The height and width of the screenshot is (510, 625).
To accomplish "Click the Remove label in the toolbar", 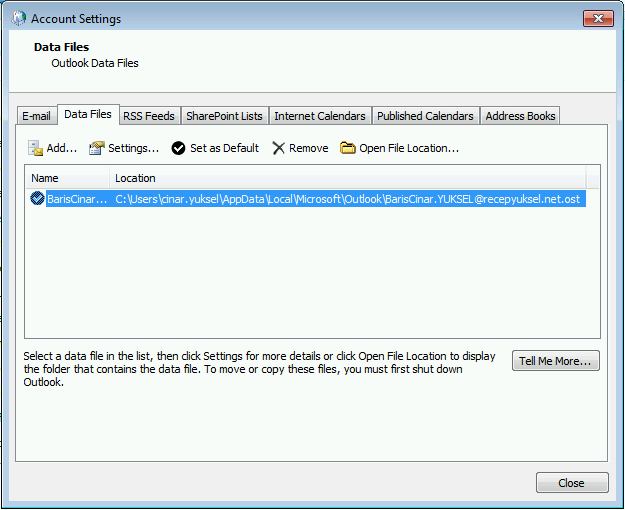I will [309, 148].
